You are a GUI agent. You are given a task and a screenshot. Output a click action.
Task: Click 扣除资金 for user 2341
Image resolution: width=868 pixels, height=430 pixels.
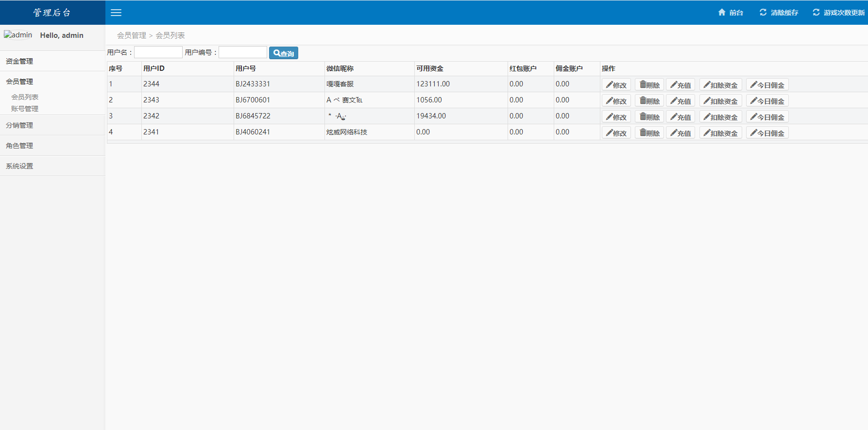[720, 133]
